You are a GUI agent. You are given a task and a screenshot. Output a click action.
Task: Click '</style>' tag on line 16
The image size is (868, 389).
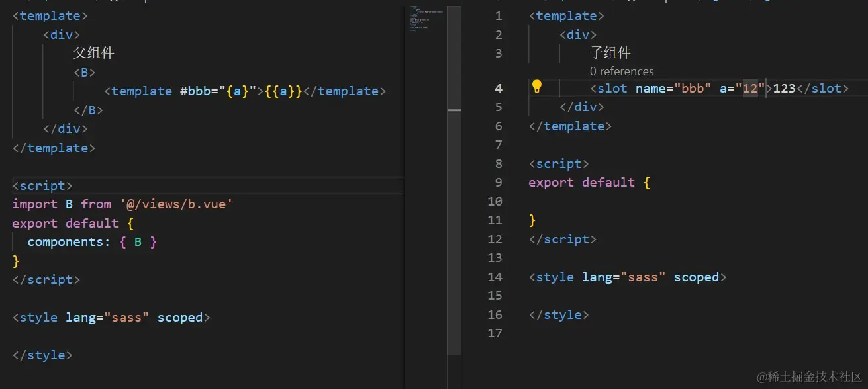[558, 314]
